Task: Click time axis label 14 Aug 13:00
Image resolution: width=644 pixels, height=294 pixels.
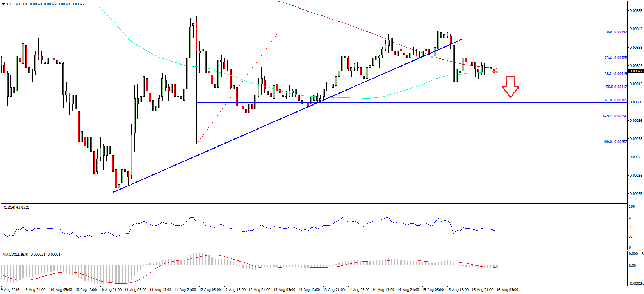Action: click(x=383, y=290)
